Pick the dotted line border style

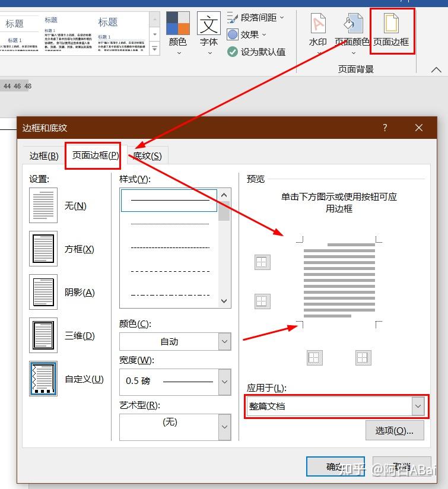(169, 224)
